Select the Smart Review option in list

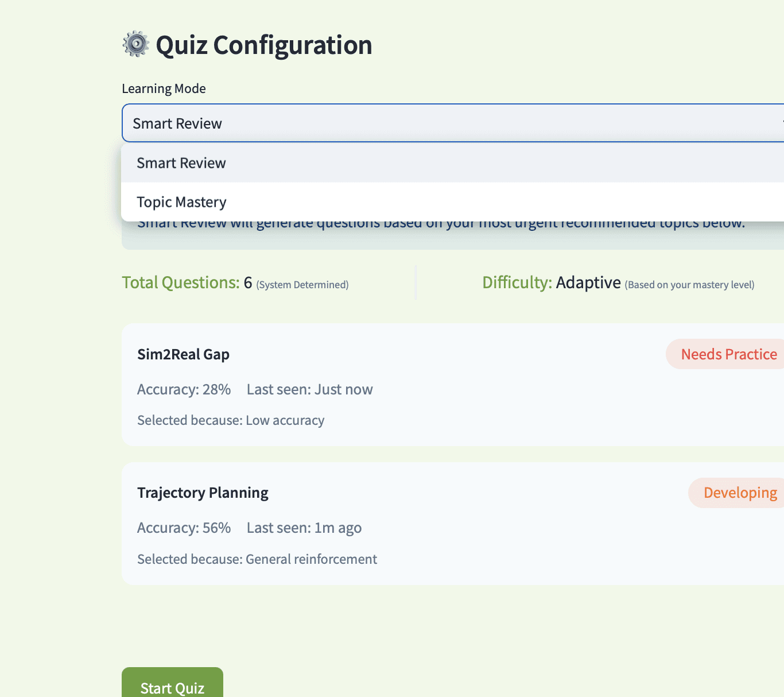pos(453,163)
